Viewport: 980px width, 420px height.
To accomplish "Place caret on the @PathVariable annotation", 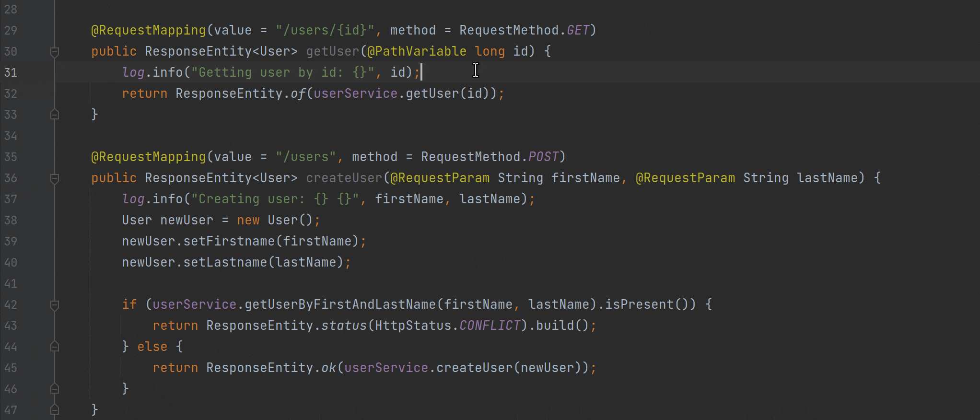I will pos(417,51).
